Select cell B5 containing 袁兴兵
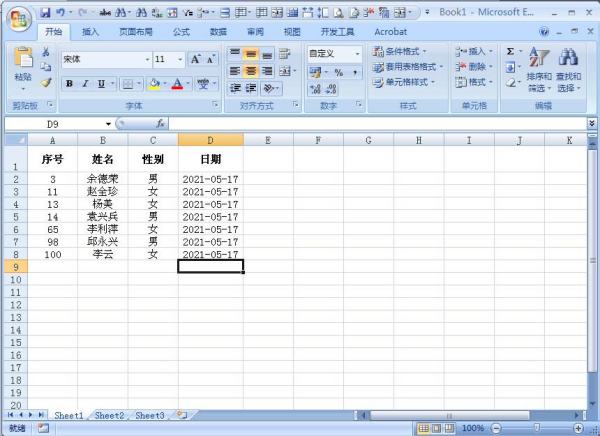This screenshot has width=600, height=436. [x=103, y=216]
